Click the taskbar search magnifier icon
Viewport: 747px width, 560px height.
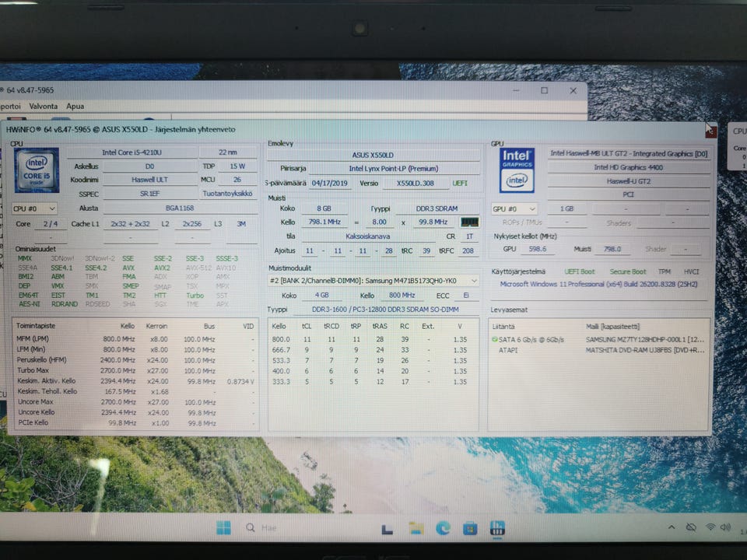coord(250,527)
